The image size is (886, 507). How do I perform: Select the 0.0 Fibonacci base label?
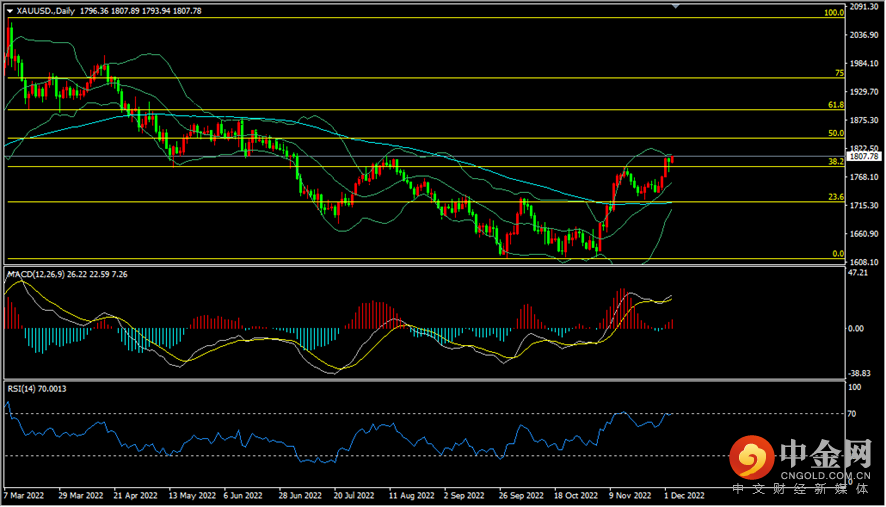838,254
